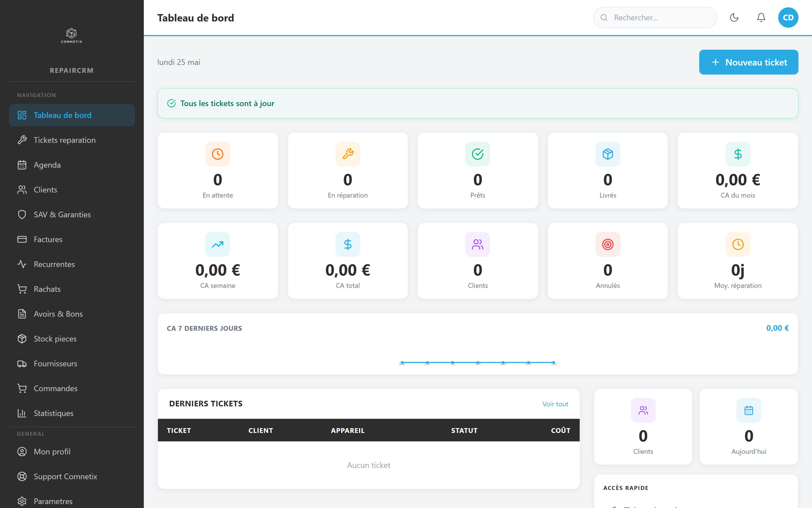Click the 'lundi 25 mai' date text
812x508 pixels.
(x=179, y=62)
